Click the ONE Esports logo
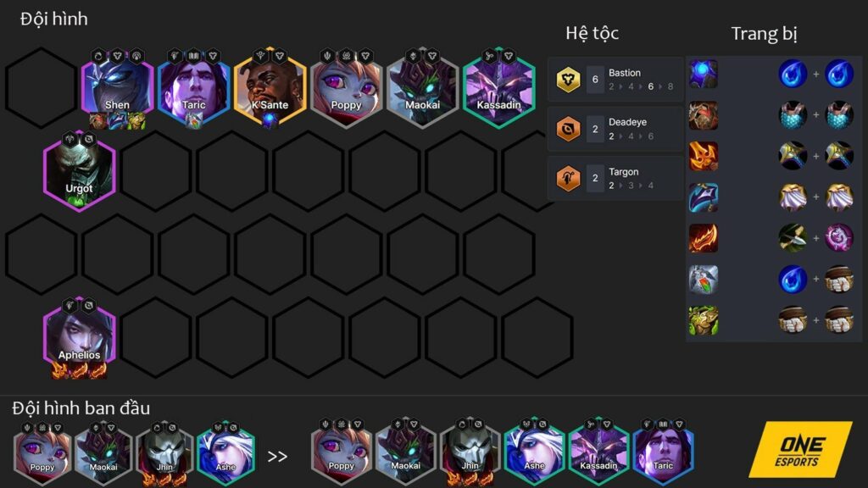Screen dimensions: 868x488 tap(800, 449)
